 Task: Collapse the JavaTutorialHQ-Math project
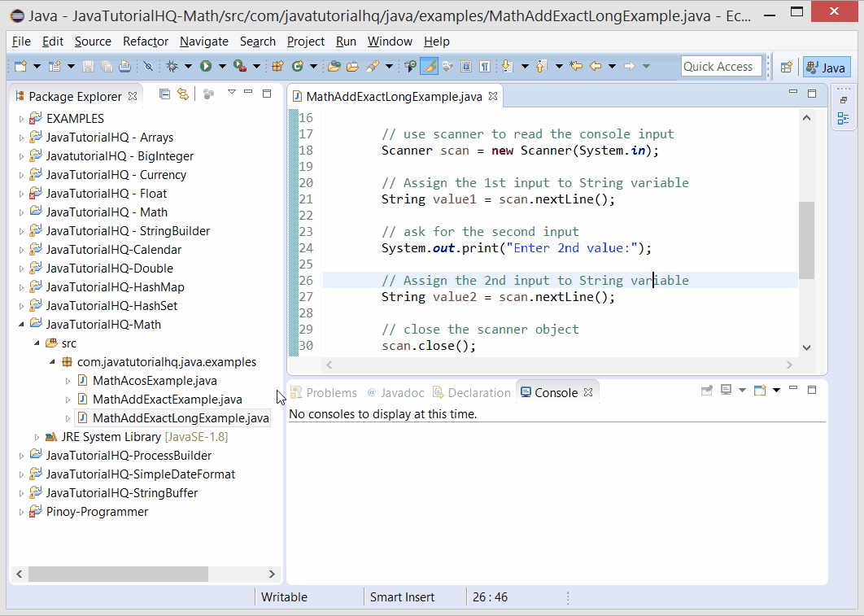[22, 324]
